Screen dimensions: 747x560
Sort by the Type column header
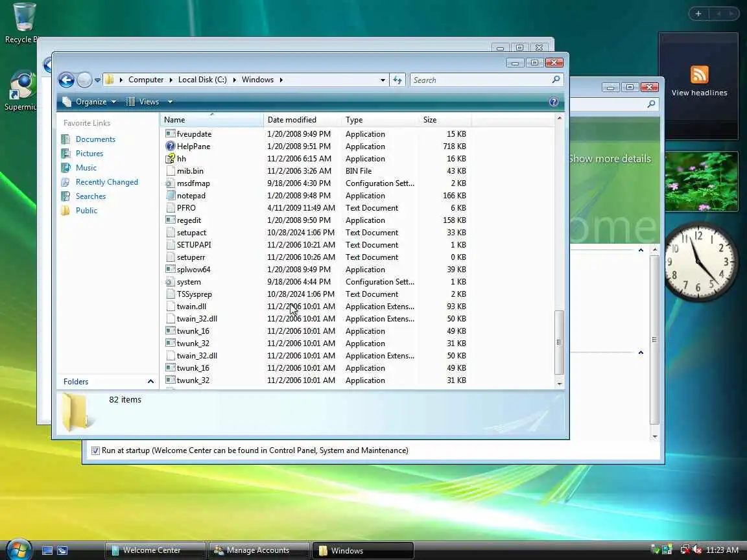(380, 120)
